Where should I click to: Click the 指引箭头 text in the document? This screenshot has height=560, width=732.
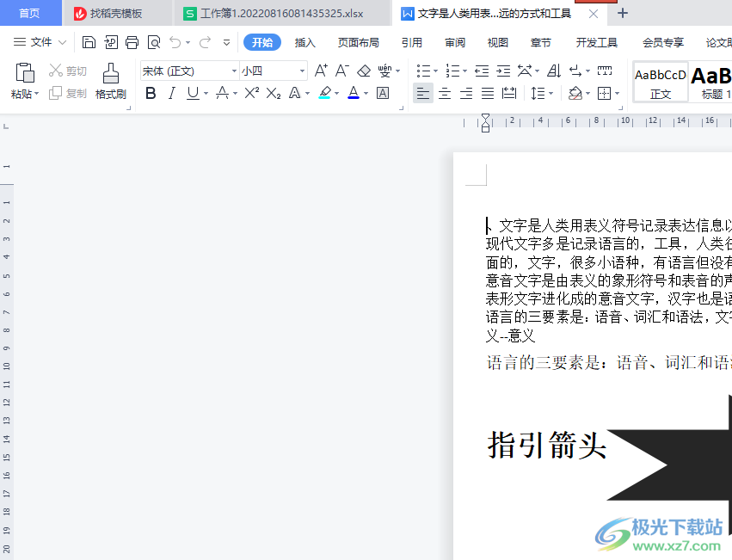click(x=547, y=445)
